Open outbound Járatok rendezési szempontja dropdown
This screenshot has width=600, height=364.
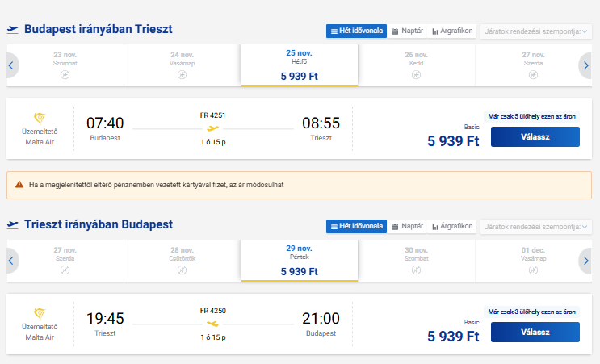click(536, 31)
